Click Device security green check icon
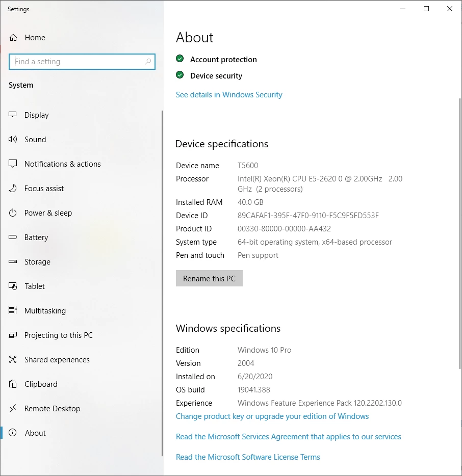This screenshot has width=462, height=476. (180, 75)
